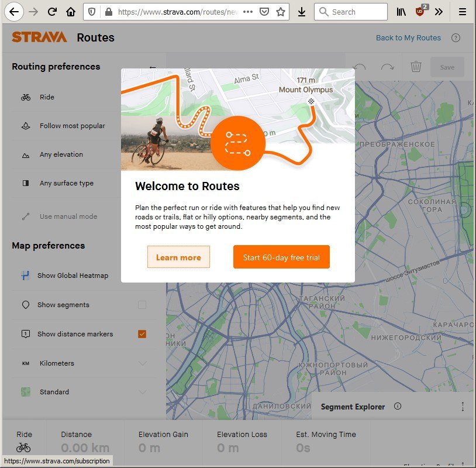Click the Est. Moving Time label
This screenshot has height=468, width=476.
(326, 434)
